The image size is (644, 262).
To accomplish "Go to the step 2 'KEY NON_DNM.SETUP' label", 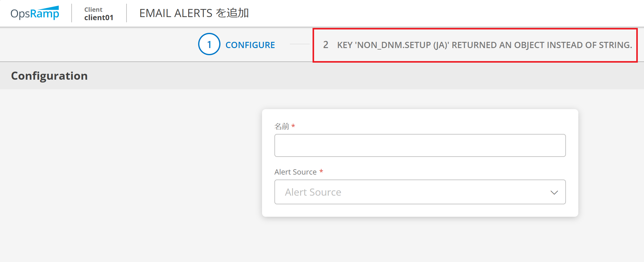I will pos(485,45).
